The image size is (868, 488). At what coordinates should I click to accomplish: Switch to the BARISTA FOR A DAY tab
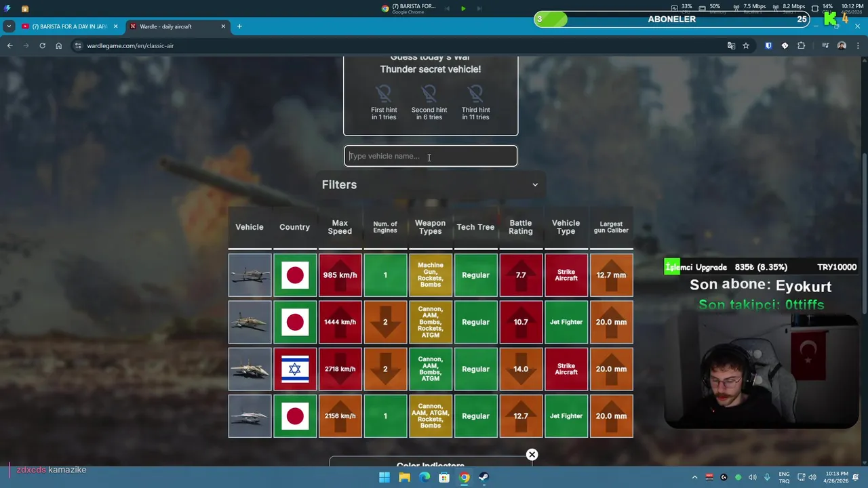coord(69,26)
